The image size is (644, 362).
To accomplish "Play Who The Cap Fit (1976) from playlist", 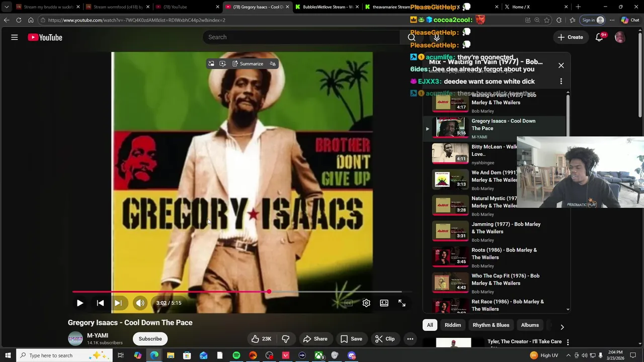I will (x=495, y=283).
